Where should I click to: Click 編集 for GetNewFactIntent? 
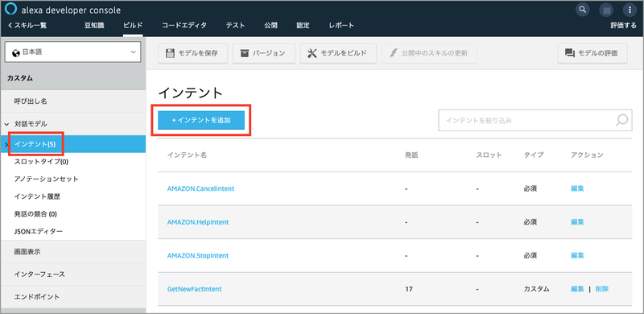[577, 289]
